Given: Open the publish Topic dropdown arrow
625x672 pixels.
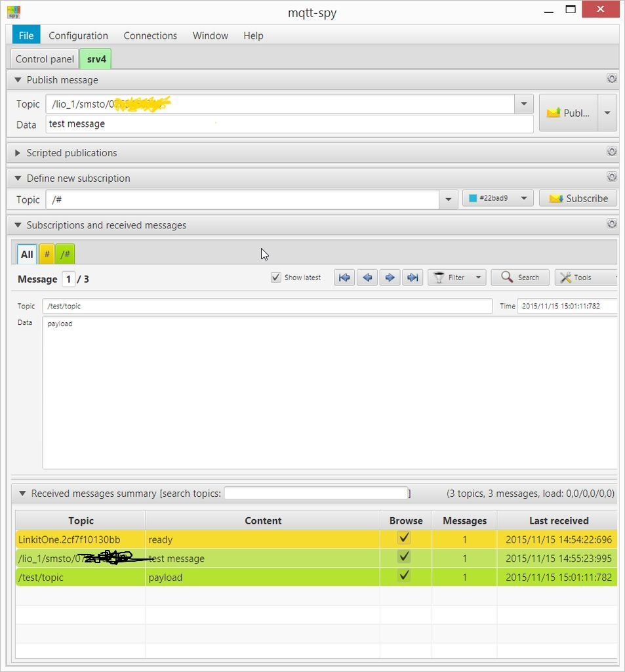Looking at the screenshot, I should (x=523, y=104).
